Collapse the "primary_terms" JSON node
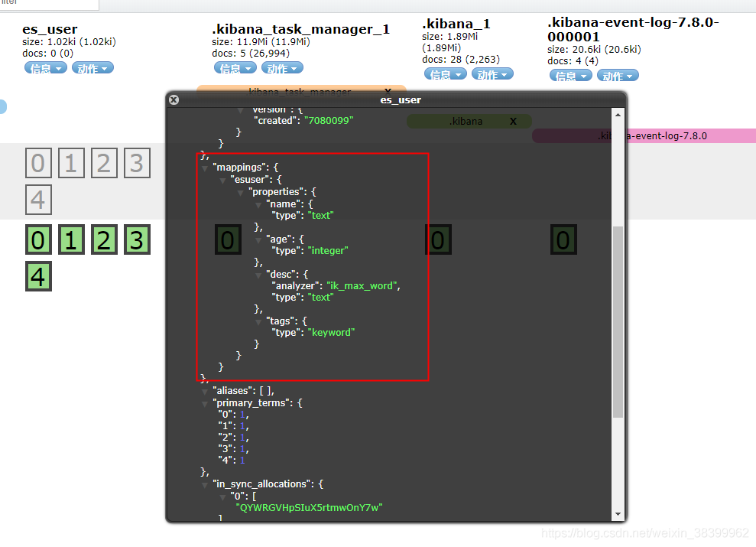 coord(205,403)
